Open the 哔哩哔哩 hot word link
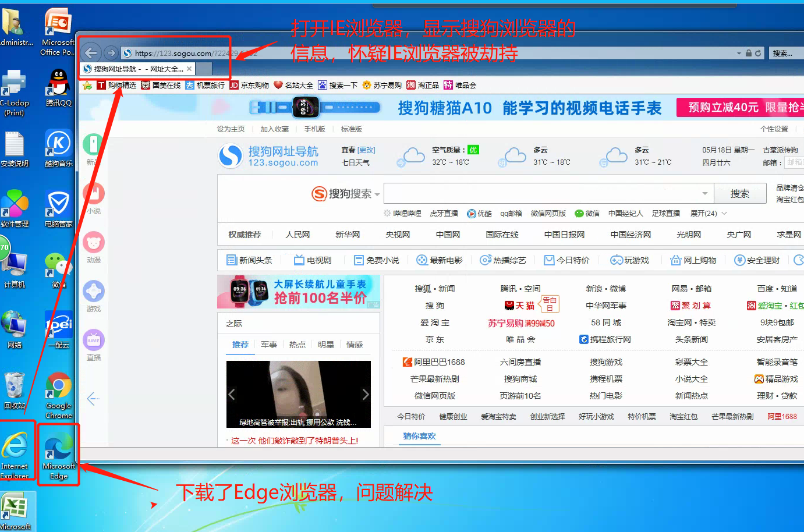This screenshot has width=804, height=532. tap(402, 214)
